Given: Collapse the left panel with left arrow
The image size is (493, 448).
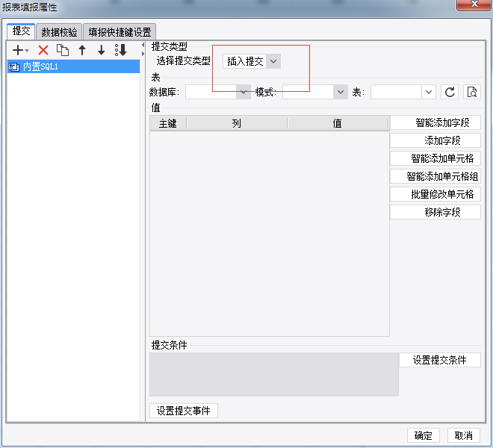Looking at the screenshot, I should click(x=143, y=46).
